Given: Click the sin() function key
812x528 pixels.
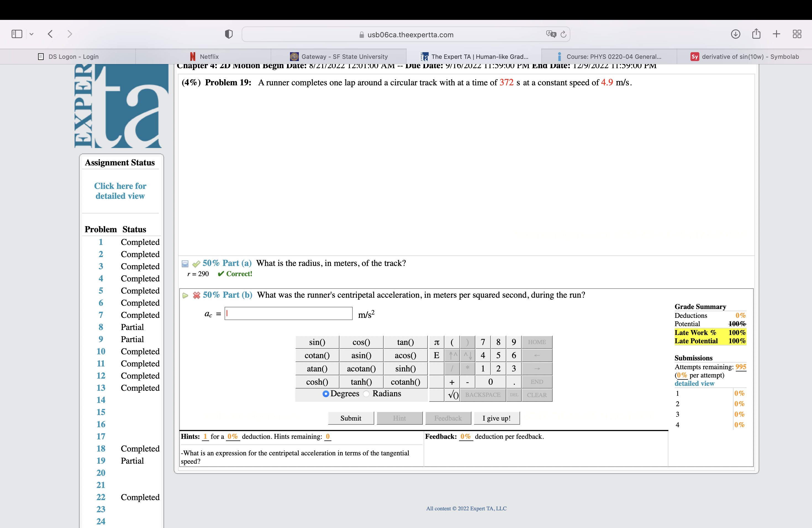Looking at the screenshot, I should coord(317,342).
